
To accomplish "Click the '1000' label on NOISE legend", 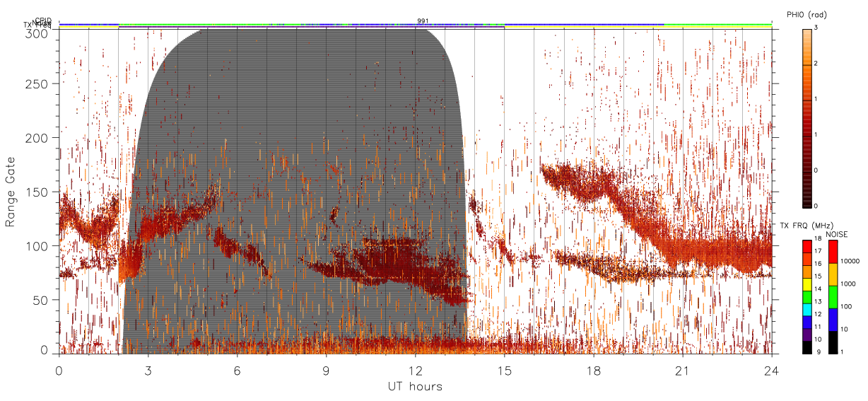I will point(848,284).
